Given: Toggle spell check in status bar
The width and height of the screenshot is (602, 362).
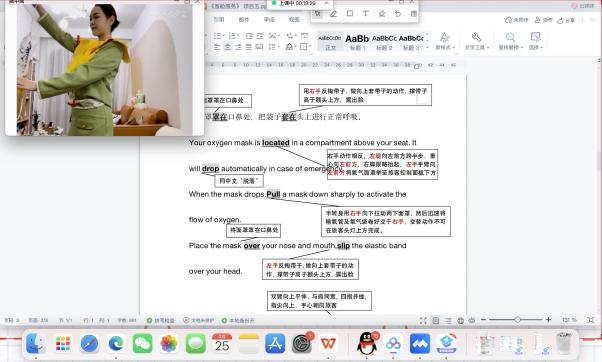Looking at the screenshot, I should (x=160, y=320).
